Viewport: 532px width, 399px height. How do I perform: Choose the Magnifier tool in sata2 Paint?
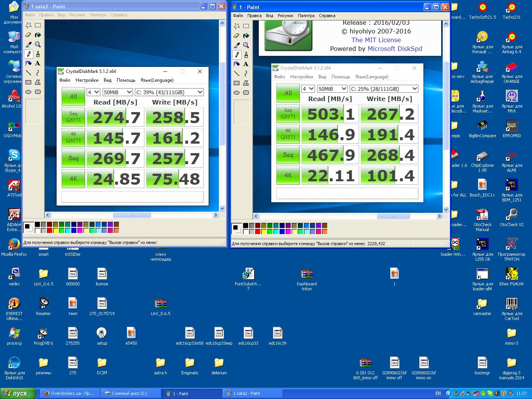[38, 44]
